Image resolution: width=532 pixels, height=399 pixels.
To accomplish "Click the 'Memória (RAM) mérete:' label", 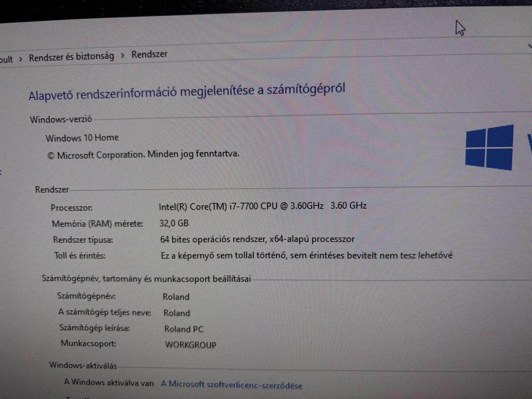I will click(97, 224).
